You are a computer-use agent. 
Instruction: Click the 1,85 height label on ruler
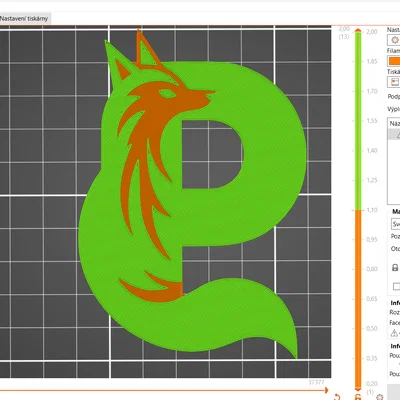coord(372,61)
